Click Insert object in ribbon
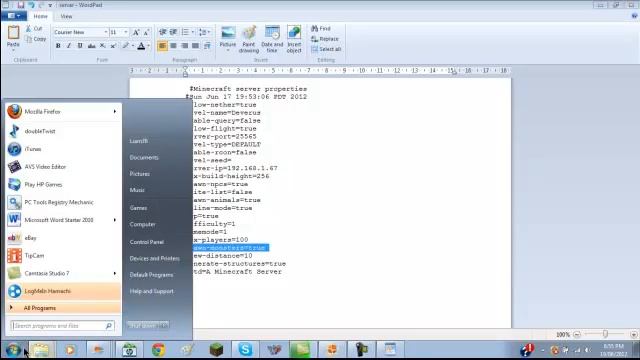The width and height of the screenshot is (640, 360). pyautogui.click(x=294, y=39)
